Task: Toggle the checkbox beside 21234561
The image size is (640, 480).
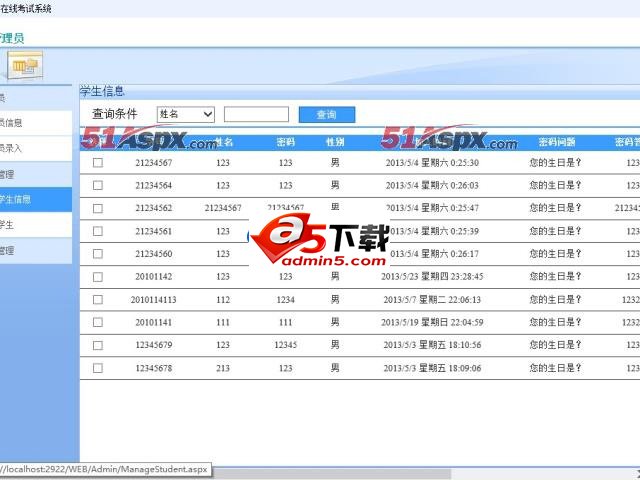Action: (x=98, y=231)
